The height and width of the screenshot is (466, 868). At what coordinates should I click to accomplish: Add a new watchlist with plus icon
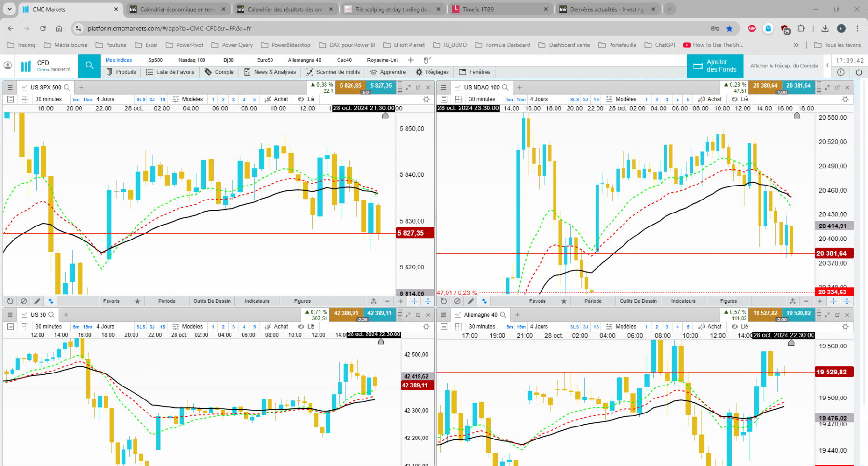411,60
